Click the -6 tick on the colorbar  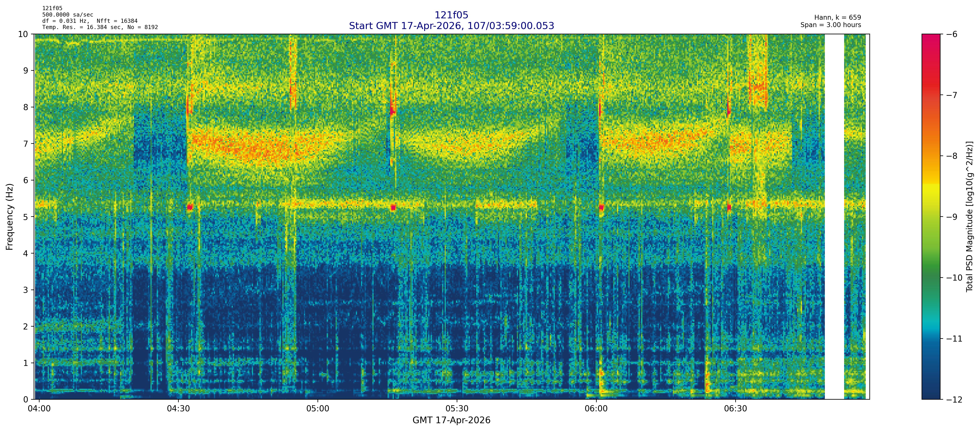pos(951,34)
